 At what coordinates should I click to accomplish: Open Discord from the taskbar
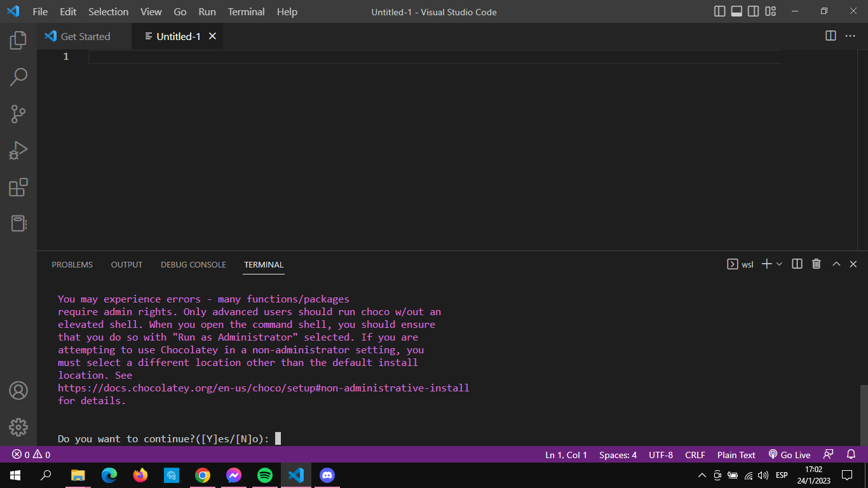327,475
